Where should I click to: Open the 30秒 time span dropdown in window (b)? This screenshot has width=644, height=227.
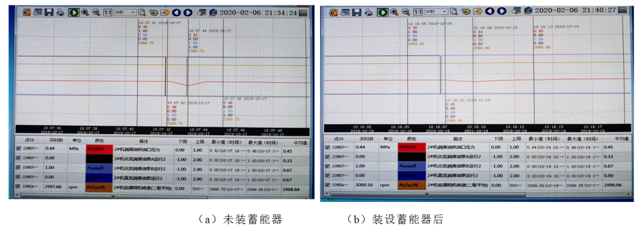[x=436, y=12]
